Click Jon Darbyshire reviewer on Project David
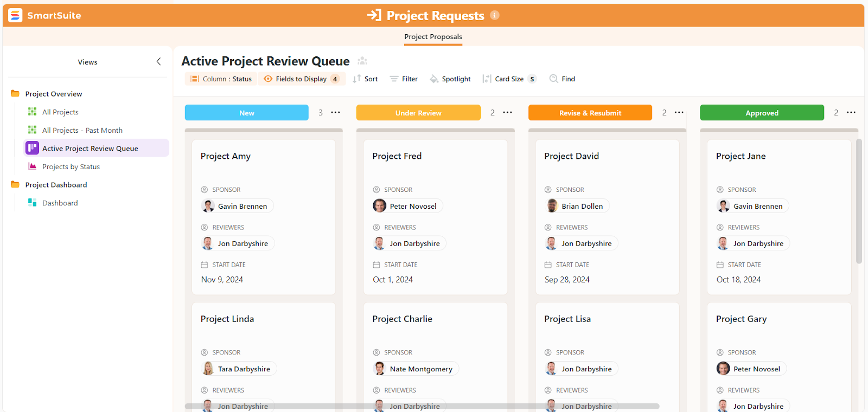 (x=581, y=243)
